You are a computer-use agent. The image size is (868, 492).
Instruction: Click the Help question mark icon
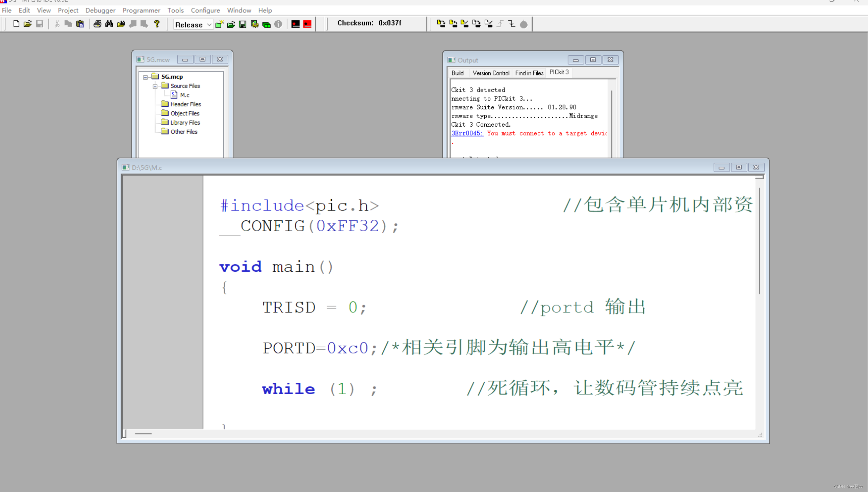tap(157, 24)
